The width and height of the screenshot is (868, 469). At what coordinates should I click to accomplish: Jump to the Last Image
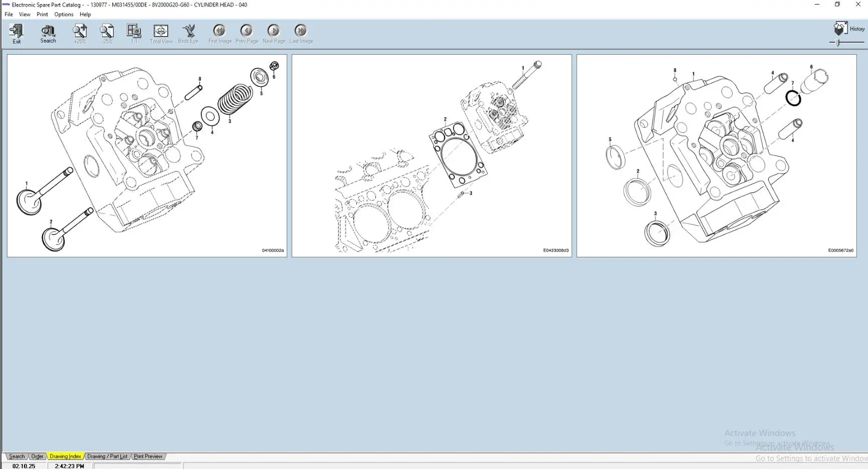(301, 31)
